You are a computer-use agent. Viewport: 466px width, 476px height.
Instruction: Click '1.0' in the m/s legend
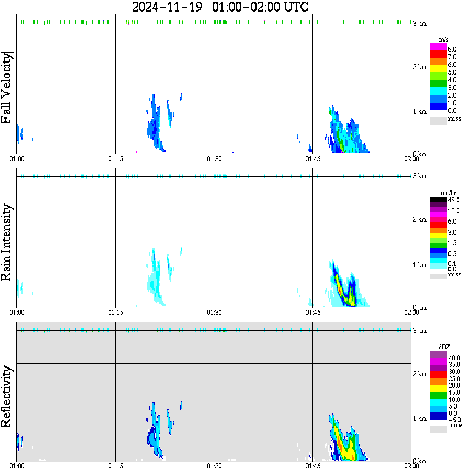pyautogui.click(x=452, y=103)
